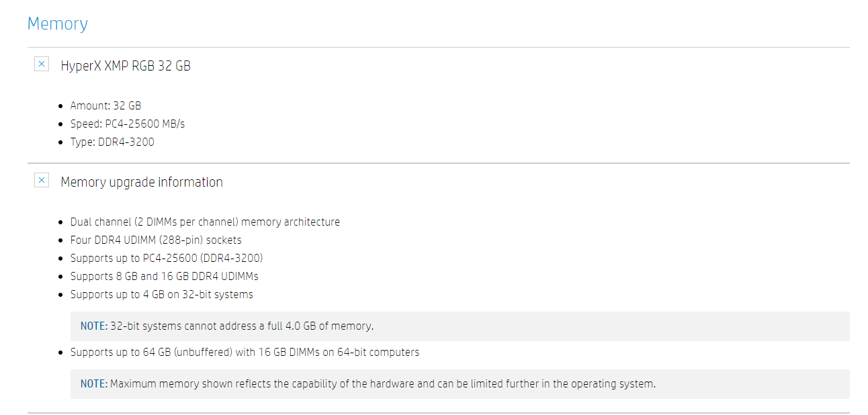
Task: Click the Supports 8 GB and 16 GB line
Action: pos(165,276)
